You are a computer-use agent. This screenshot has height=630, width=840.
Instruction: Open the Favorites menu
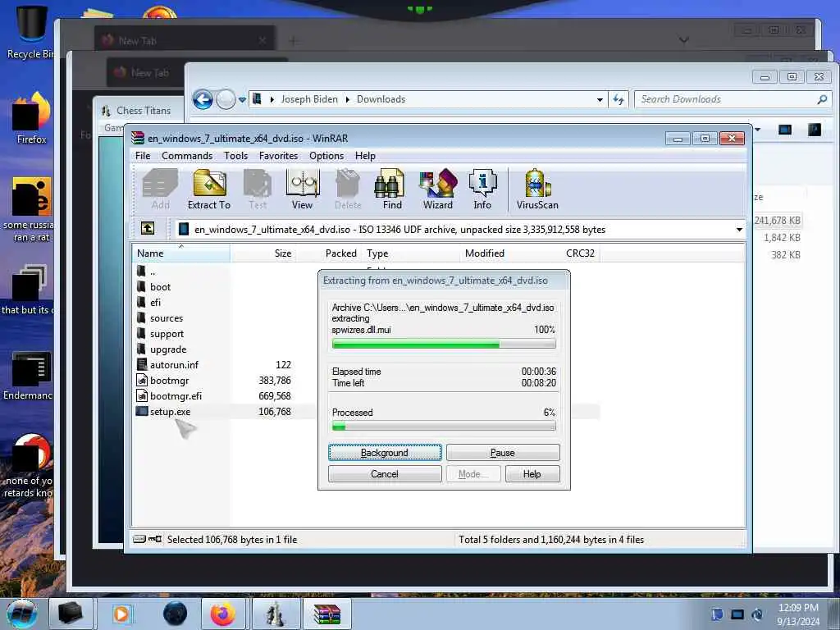pos(278,155)
